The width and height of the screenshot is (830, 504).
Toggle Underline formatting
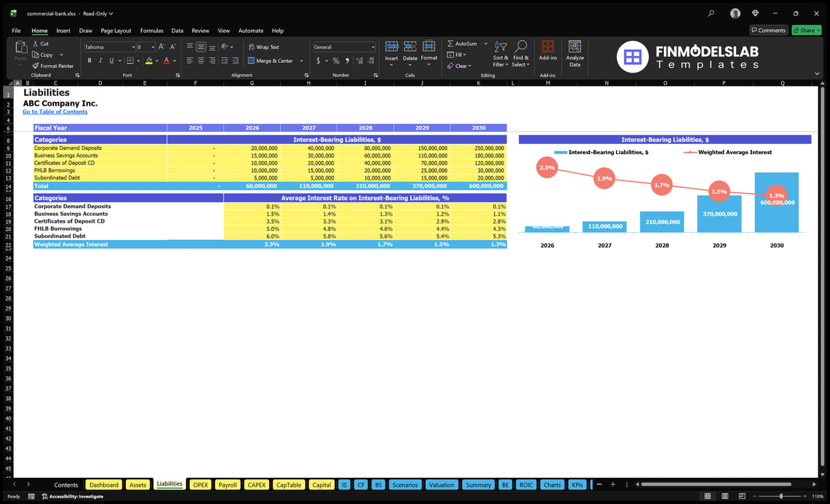click(111, 61)
